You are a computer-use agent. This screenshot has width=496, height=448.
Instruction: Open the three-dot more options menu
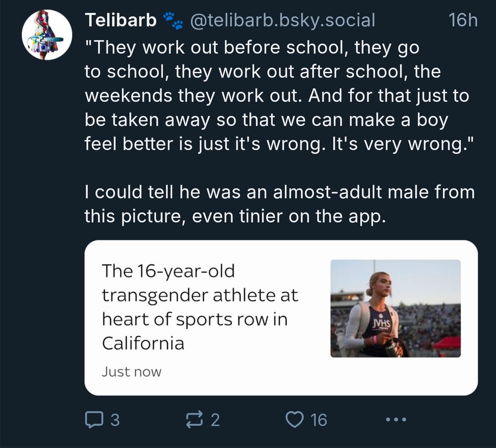coord(396,420)
